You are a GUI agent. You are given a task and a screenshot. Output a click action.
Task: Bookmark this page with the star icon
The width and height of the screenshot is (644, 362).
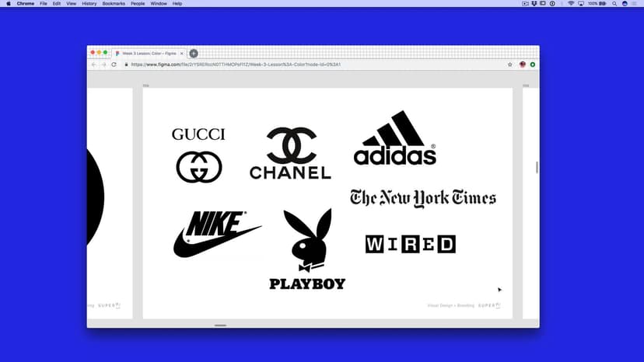(x=510, y=64)
